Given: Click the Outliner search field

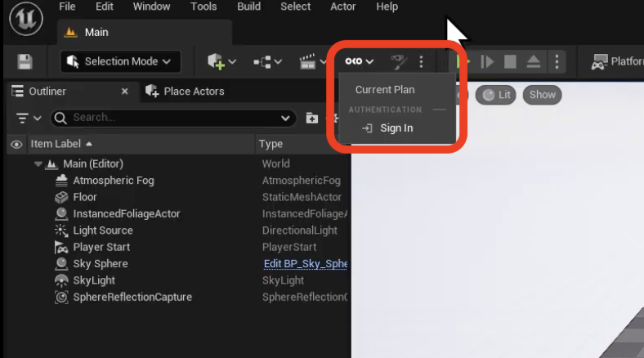Looking at the screenshot, I should 172,118.
